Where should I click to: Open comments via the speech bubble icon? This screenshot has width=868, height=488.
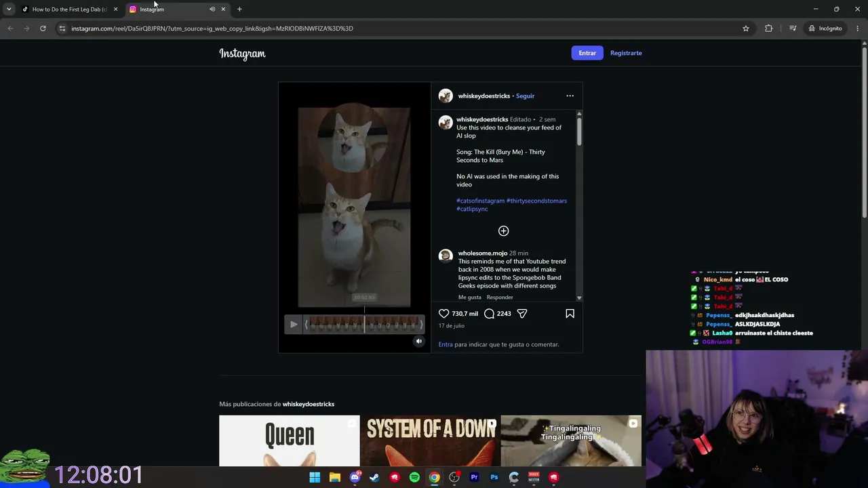[x=490, y=314]
